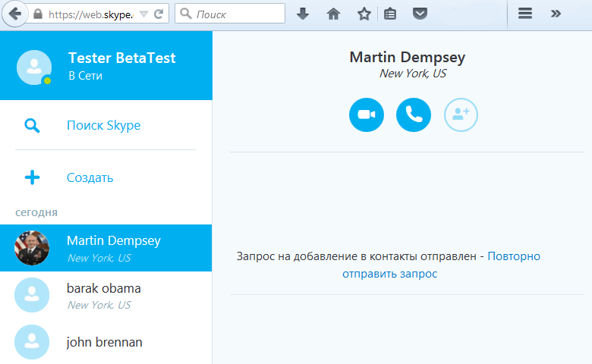Click the plus icon beside Создать

(x=32, y=178)
